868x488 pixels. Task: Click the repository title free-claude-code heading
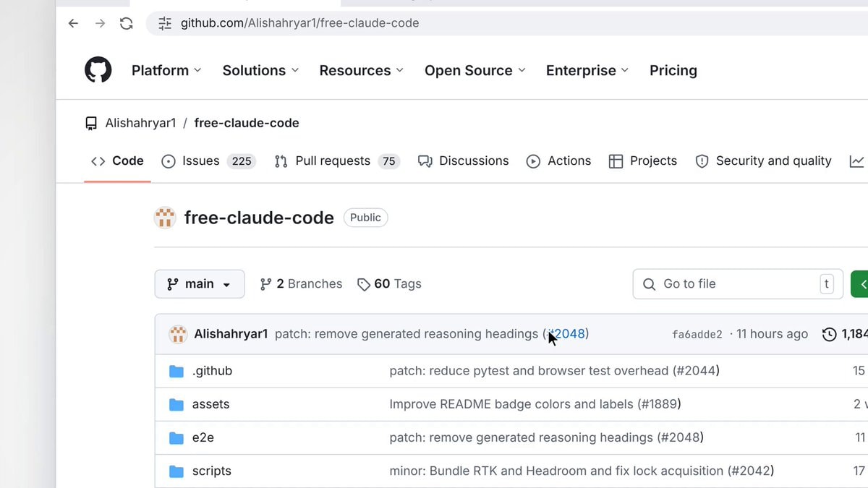(x=259, y=218)
